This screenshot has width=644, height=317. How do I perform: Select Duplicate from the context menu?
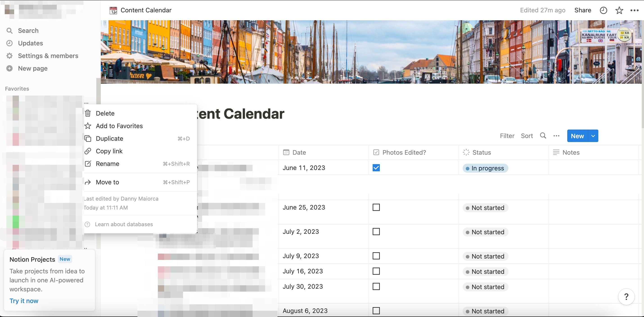(x=110, y=138)
